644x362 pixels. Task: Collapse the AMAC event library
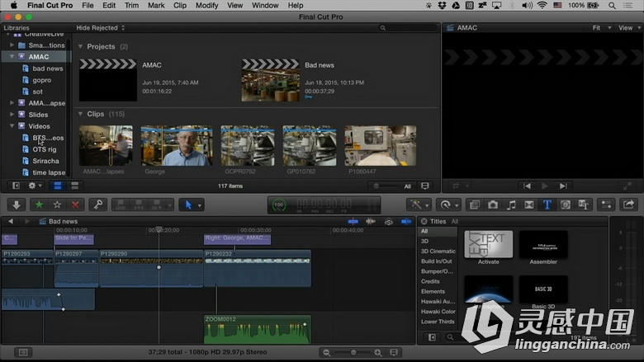coord(12,57)
